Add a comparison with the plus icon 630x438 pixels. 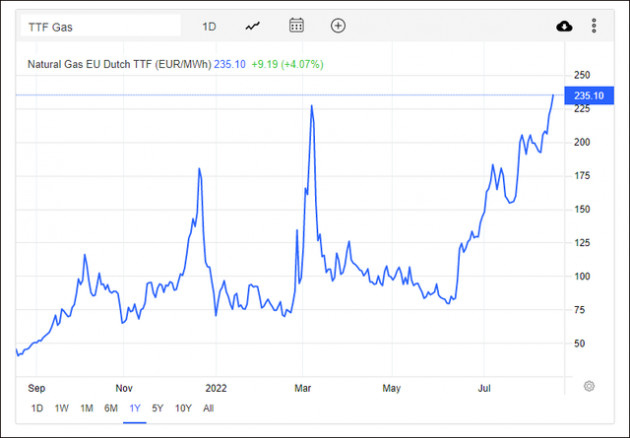[x=338, y=26]
